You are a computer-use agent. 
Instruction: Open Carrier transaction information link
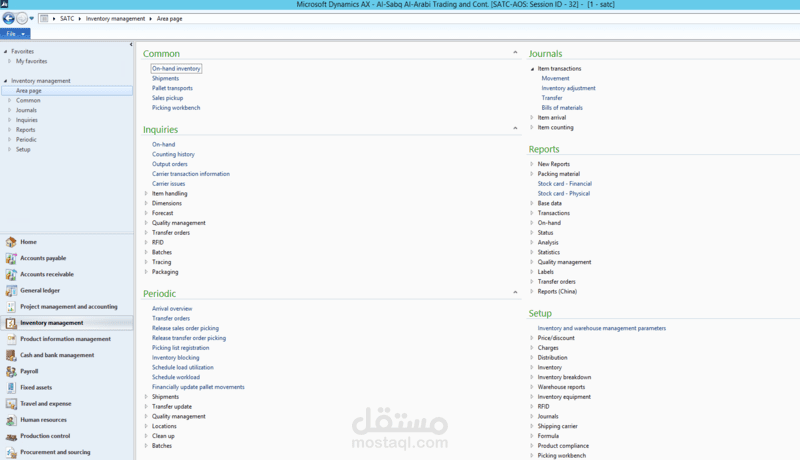[191, 174]
